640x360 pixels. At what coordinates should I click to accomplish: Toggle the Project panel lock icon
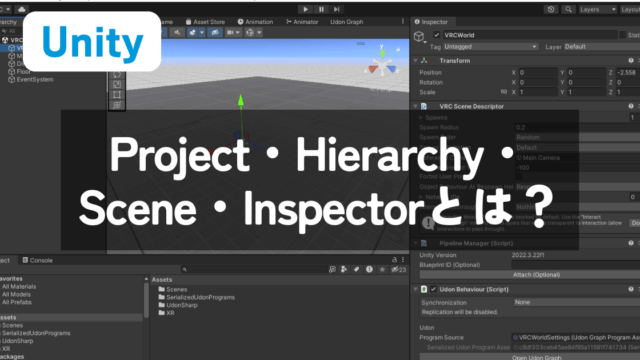[x=394, y=260]
